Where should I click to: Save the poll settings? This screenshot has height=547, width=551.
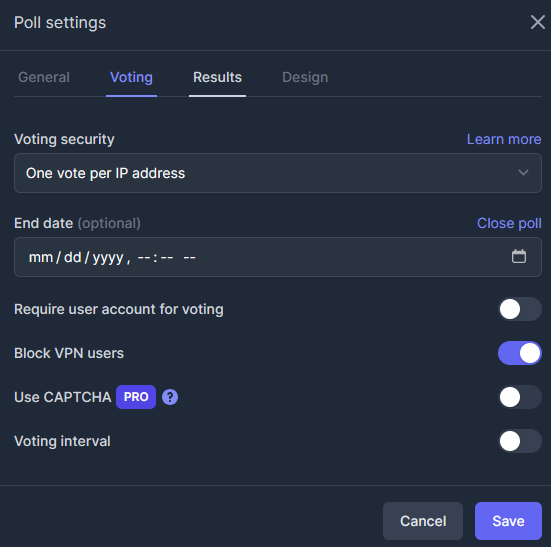[x=508, y=521]
